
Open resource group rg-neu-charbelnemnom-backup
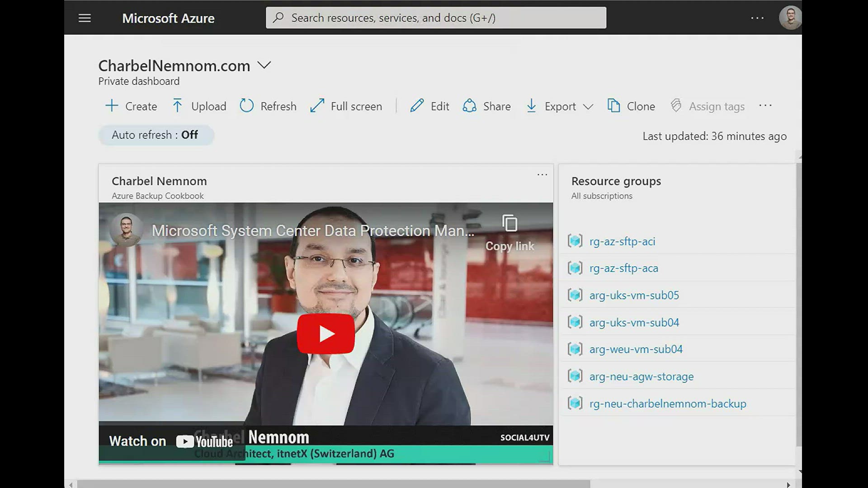click(x=668, y=404)
